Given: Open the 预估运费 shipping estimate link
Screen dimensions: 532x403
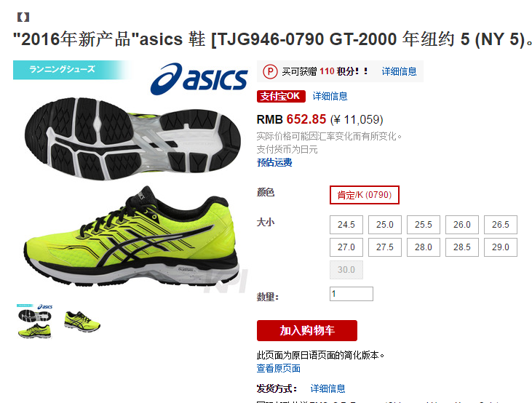Looking at the screenshot, I should (274, 162).
